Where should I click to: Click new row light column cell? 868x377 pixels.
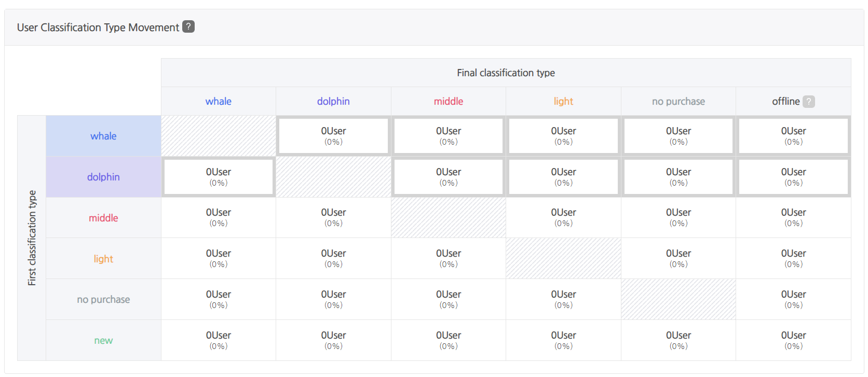pos(563,340)
